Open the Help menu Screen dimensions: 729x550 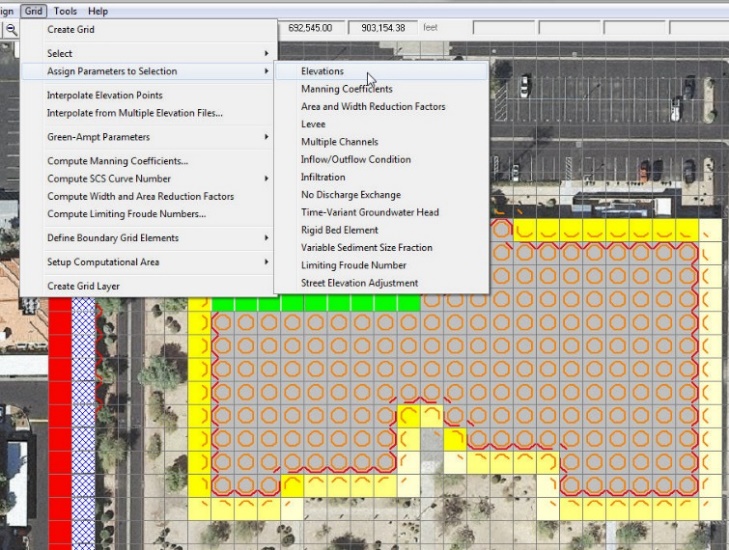tap(98, 11)
